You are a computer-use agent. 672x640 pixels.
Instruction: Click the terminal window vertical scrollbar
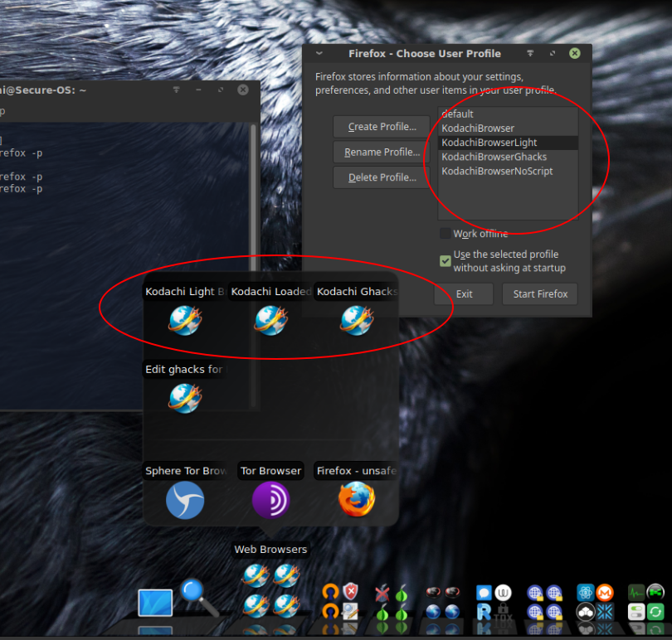tap(254, 249)
